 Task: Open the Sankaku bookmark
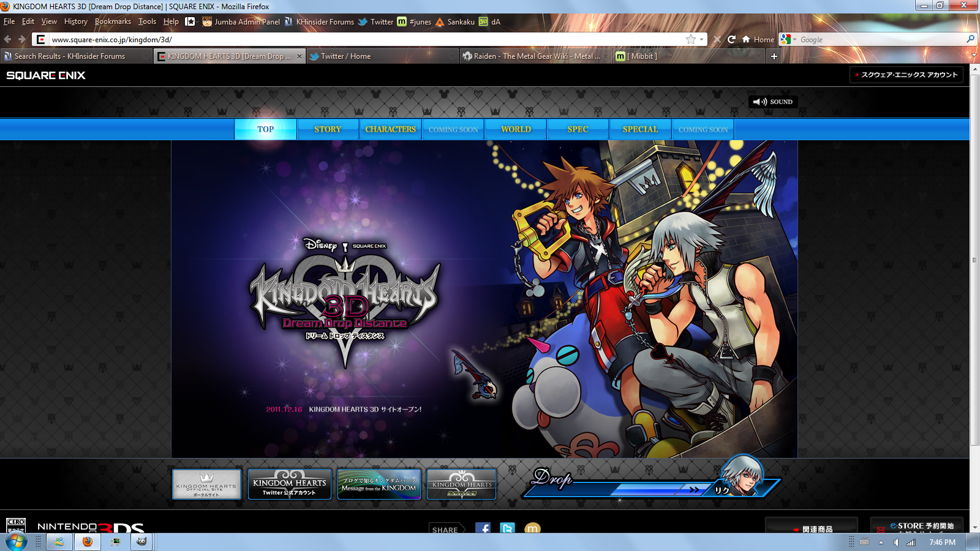pyautogui.click(x=455, y=21)
